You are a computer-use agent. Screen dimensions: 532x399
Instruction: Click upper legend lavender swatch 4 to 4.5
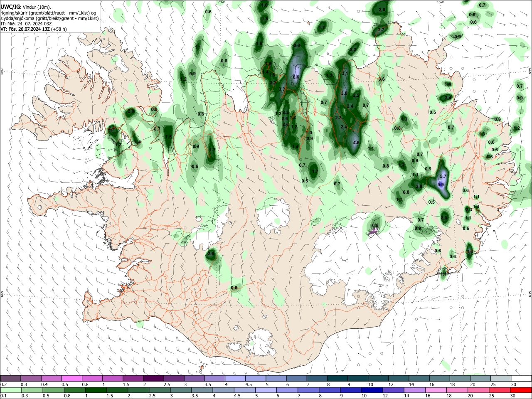tap(235, 378)
